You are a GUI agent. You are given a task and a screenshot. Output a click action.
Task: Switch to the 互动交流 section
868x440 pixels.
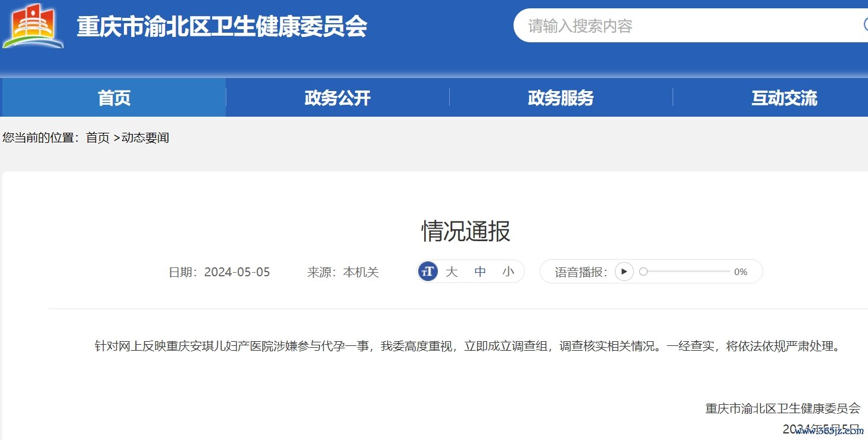tap(784, 98)
